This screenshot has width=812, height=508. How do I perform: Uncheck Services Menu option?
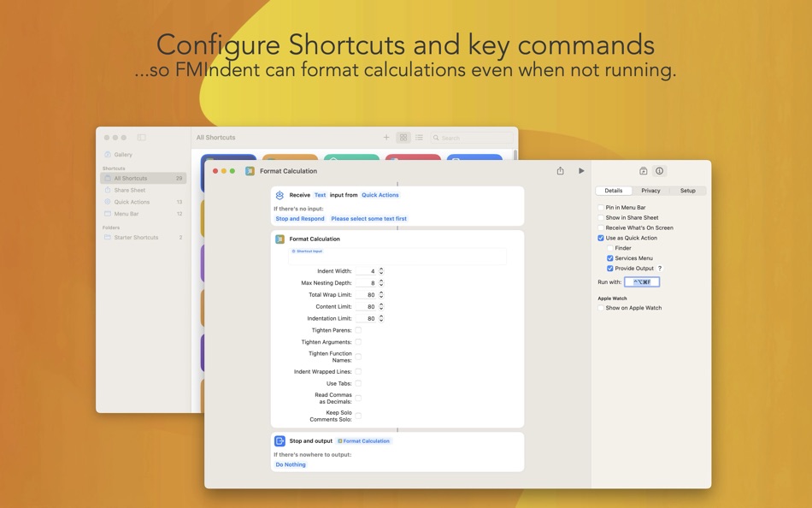pos(610,258)
